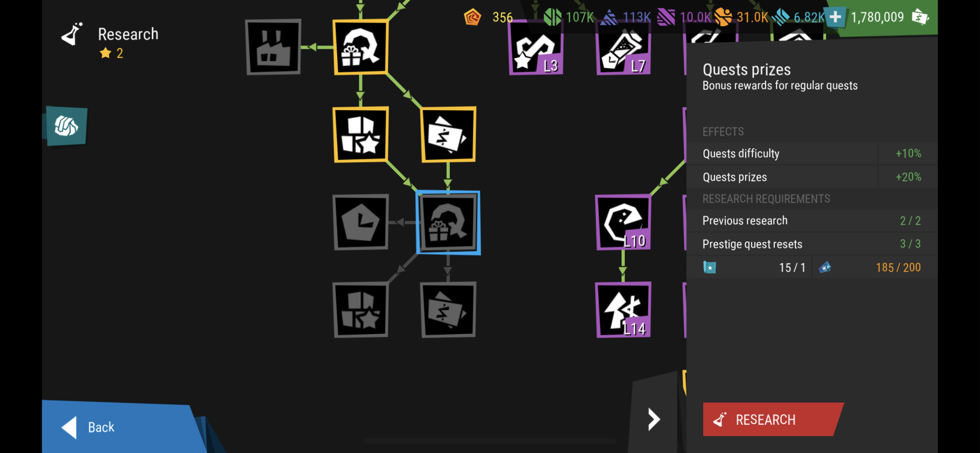Select the purple L3 research node

tap(536, 47)
